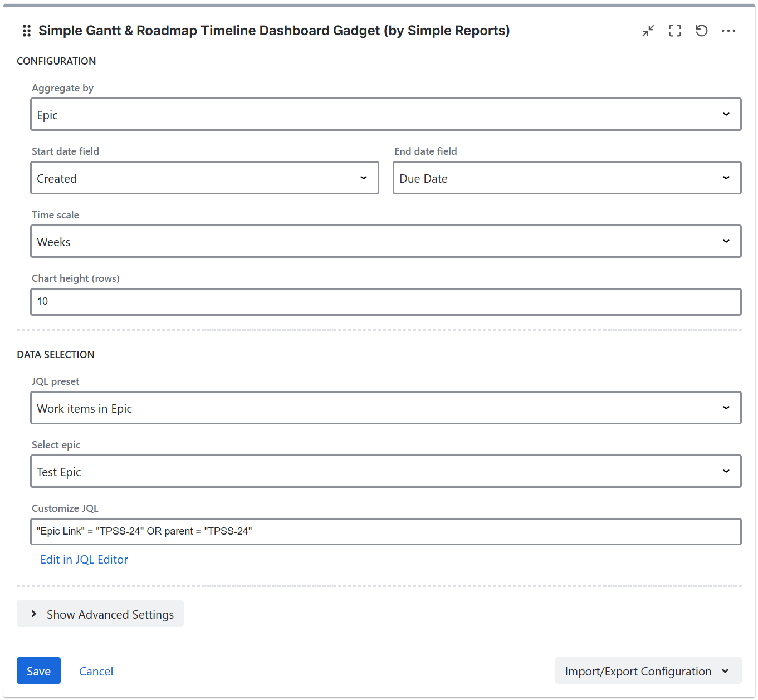The image size is (758, 700).
Task: Open the Edit in JQL Editor link
Action: click(84, 560)
